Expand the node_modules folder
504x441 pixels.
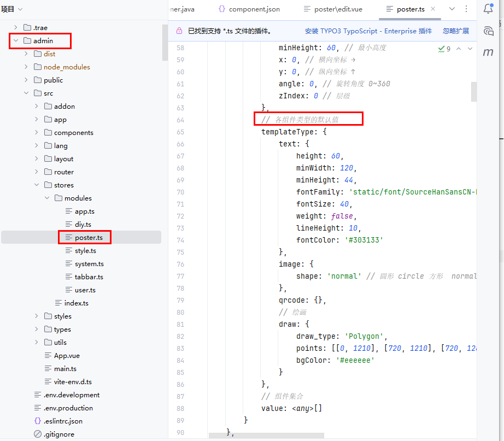pos(26,67)
